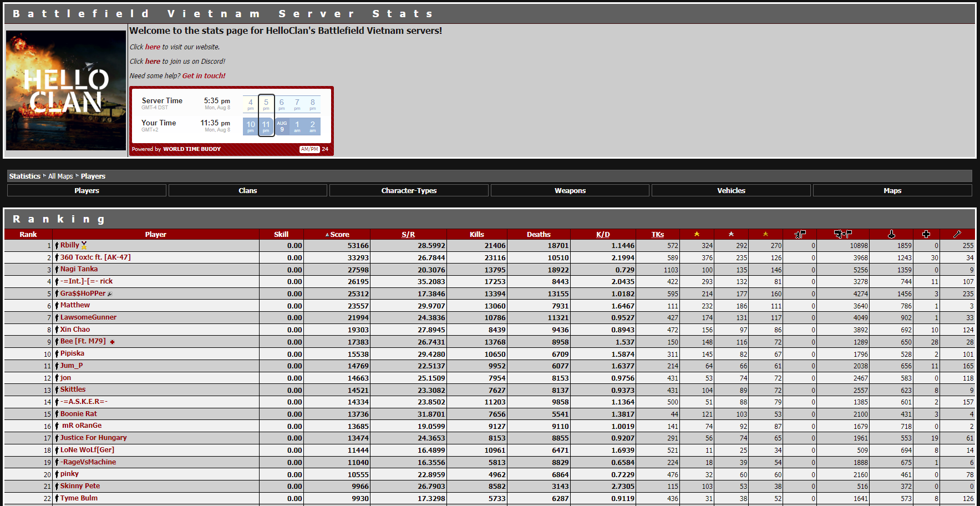
Task: Sort by the medic cross icon column
Action: coord(926,234)
